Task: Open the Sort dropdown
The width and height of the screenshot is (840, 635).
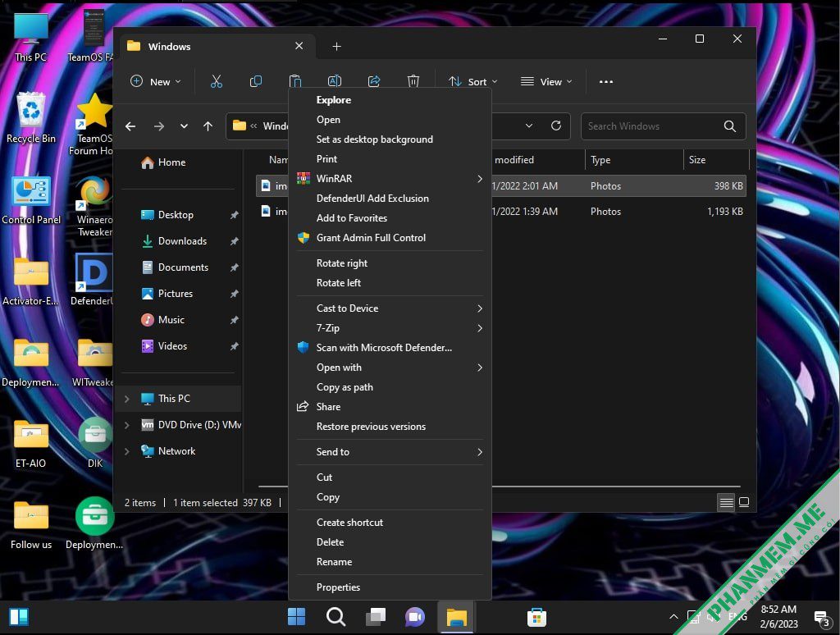Action: [x=473, y=81]
